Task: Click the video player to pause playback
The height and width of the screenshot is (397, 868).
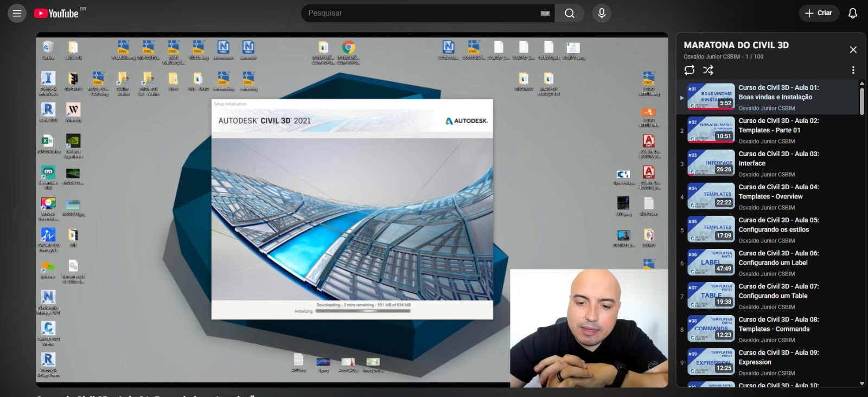Action: point(352,209)
